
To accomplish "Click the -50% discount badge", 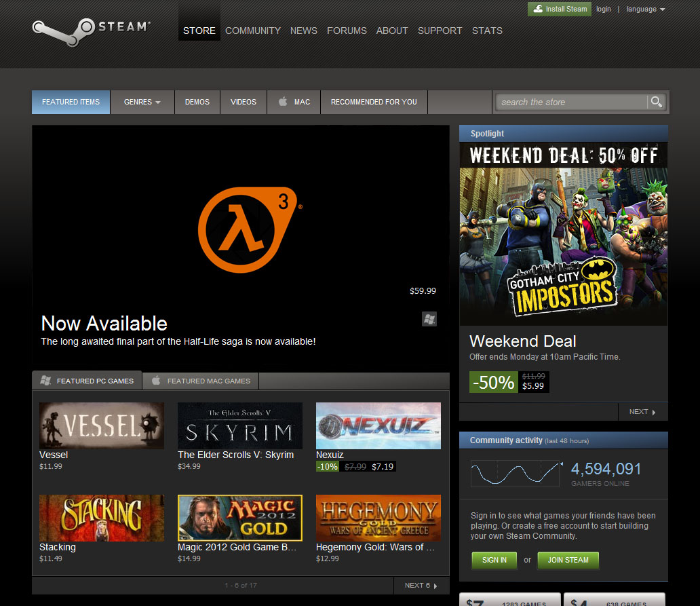I will tap(493, 382).
